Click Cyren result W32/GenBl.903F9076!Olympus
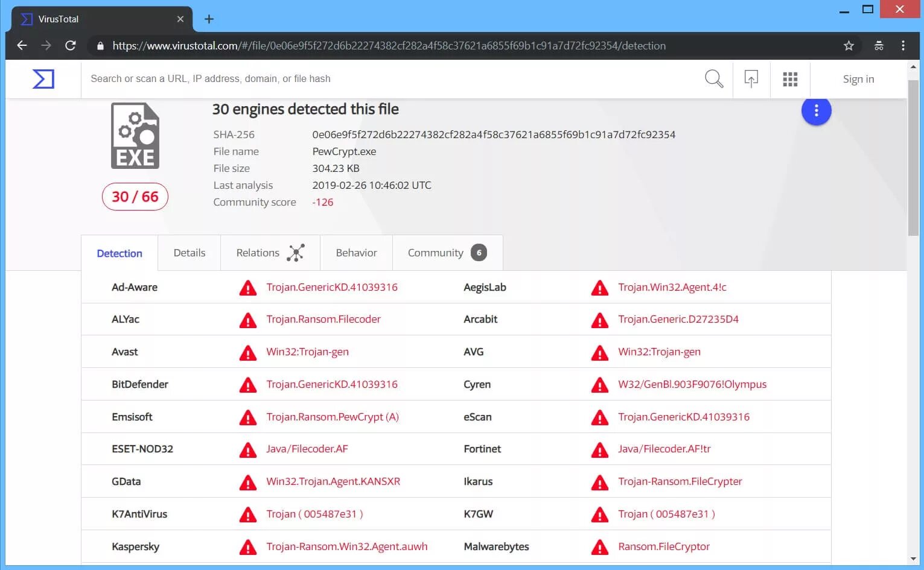This screenshot has width=924, height=570. tap(692, 384)
